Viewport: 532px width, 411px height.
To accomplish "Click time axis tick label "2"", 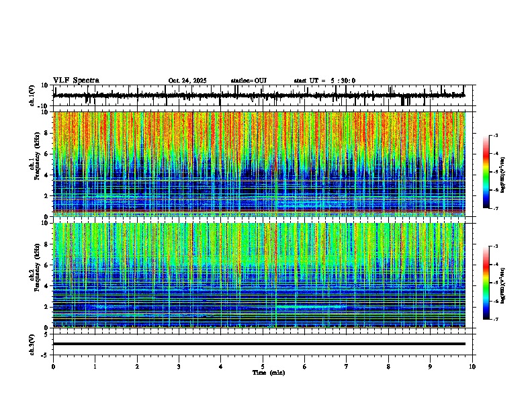I will [137, 367].
